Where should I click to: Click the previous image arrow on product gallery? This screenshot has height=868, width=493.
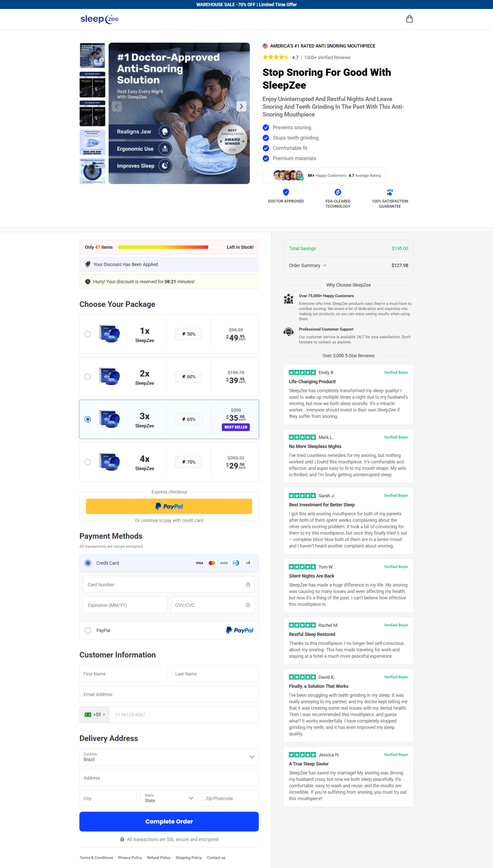coord(117,106)
